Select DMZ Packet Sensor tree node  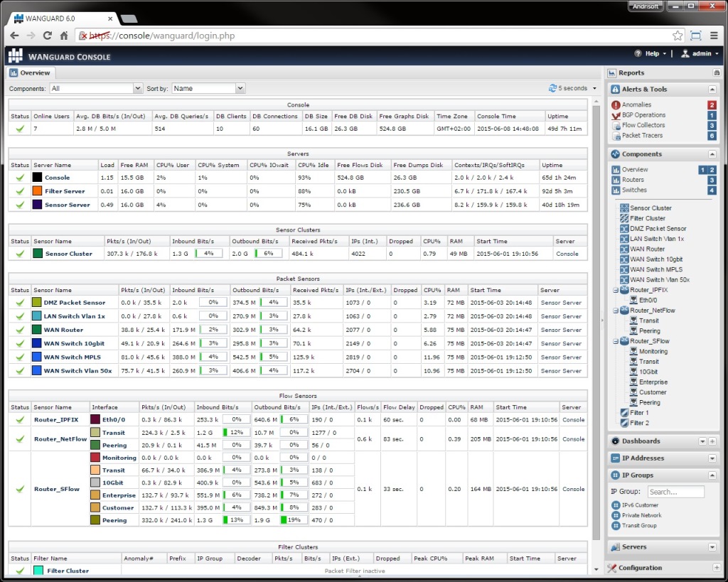[658, 228]
